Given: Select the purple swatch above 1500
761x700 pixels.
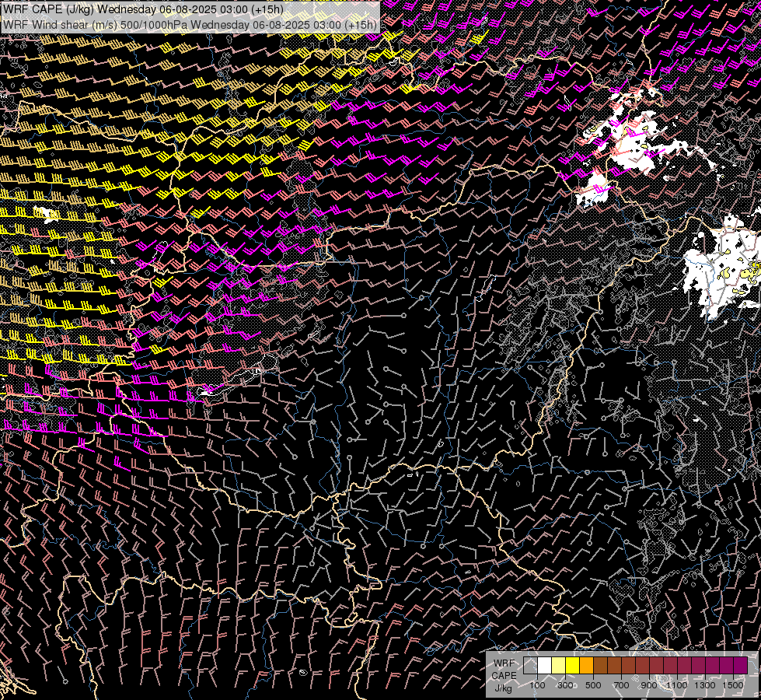Looking at the screenshot, I should click(x=740, y=666).
